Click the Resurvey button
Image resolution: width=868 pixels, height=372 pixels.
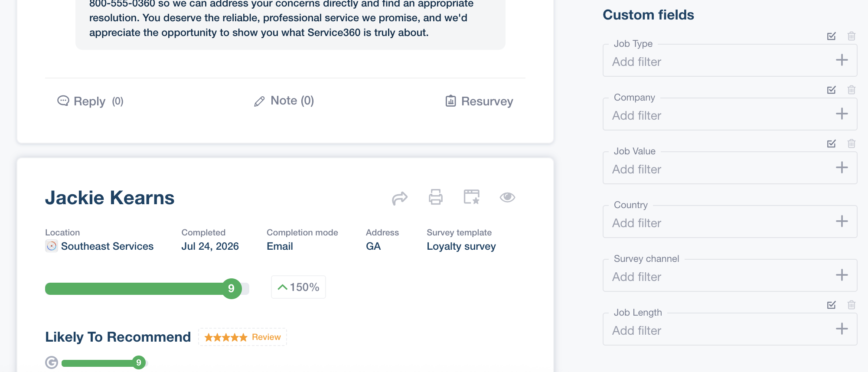point(479,101)
